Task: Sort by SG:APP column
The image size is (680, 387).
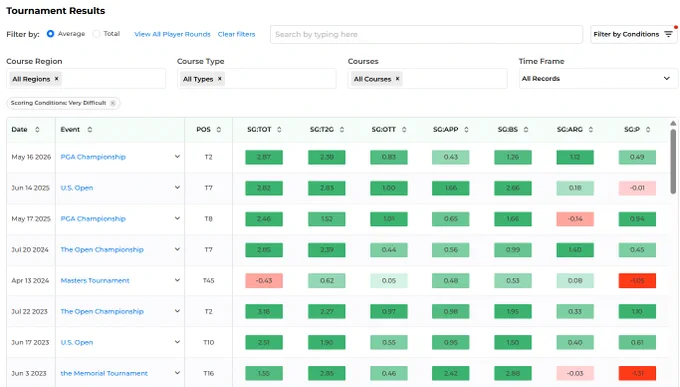Action: click(x=466, y=129)
